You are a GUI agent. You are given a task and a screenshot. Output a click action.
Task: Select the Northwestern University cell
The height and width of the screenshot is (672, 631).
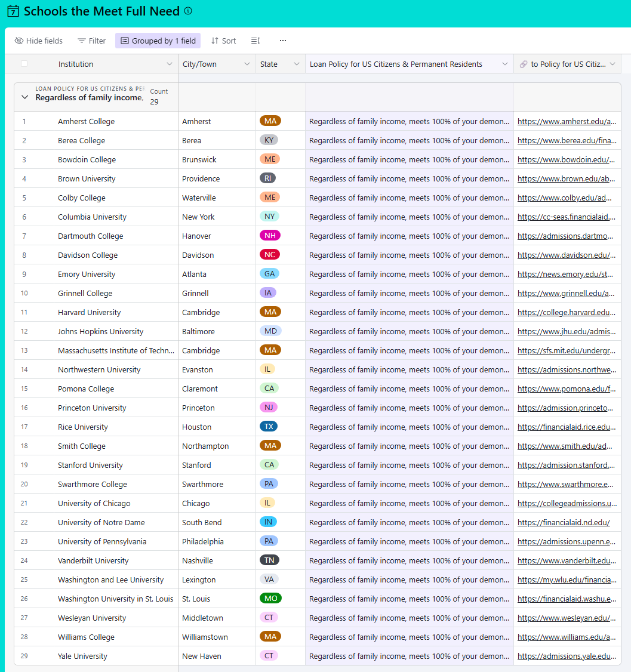tap(116, 369)
